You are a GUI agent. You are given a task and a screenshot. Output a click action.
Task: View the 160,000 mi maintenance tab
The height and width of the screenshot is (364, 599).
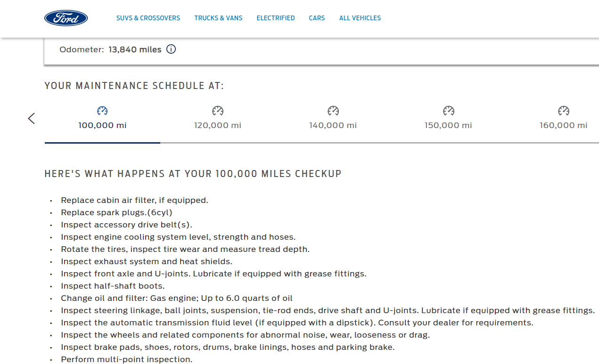point(564,125)
